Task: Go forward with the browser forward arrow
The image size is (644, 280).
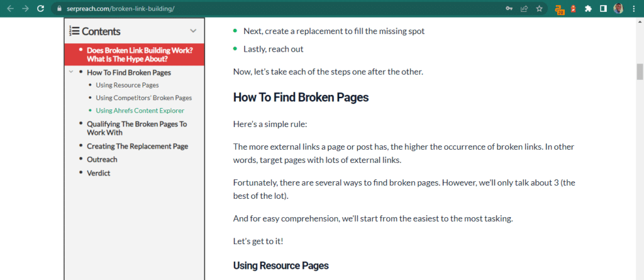Action: click(25, 9)
